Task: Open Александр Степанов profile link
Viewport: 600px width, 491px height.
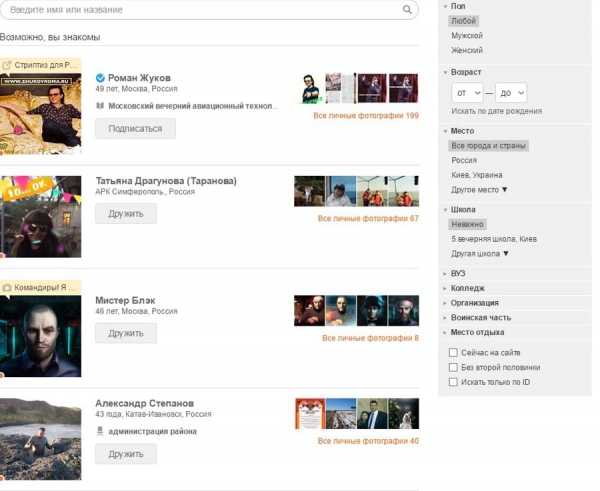Action: coord(145,403)
